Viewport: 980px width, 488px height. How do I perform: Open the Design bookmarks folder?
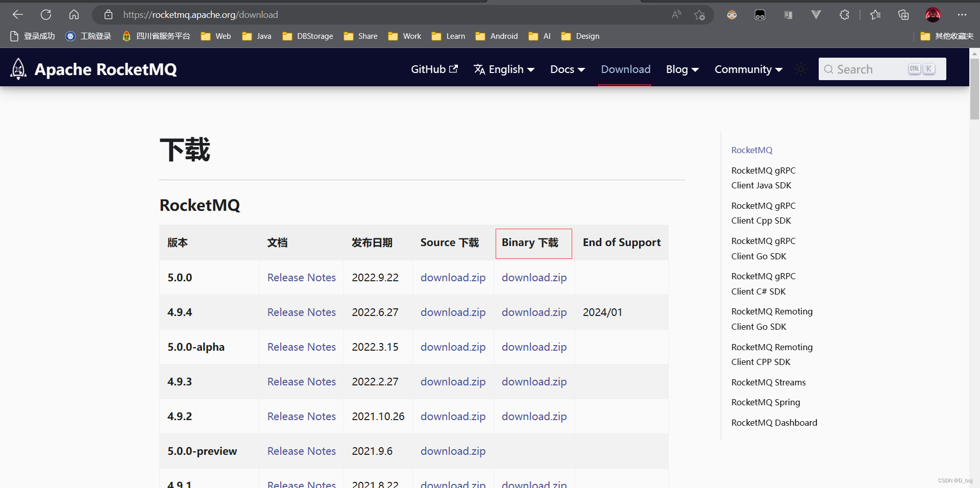[580, 36]
